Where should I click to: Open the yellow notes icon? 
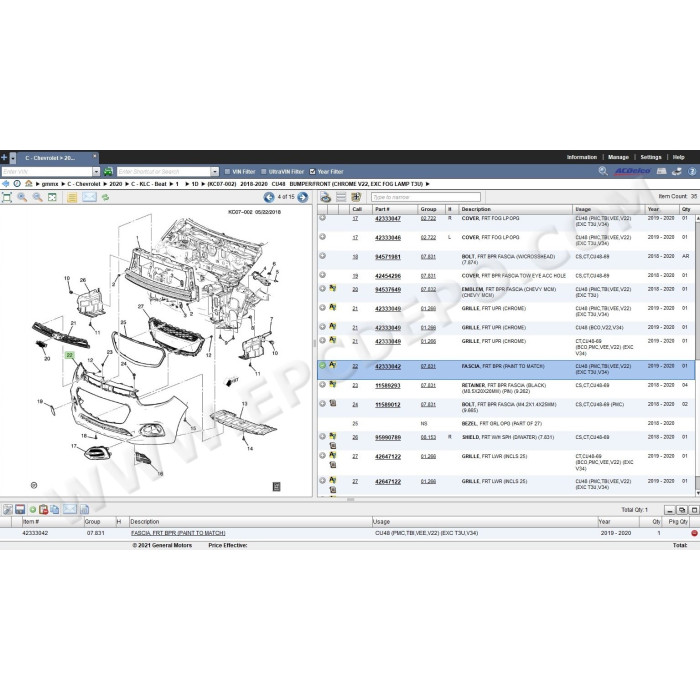(x=72, y=197)
